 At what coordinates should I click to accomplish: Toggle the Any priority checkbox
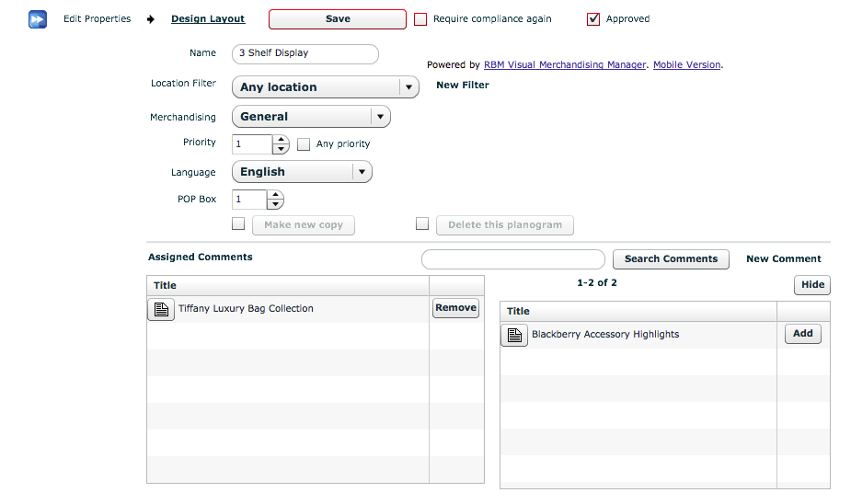[x=304, y=144]
